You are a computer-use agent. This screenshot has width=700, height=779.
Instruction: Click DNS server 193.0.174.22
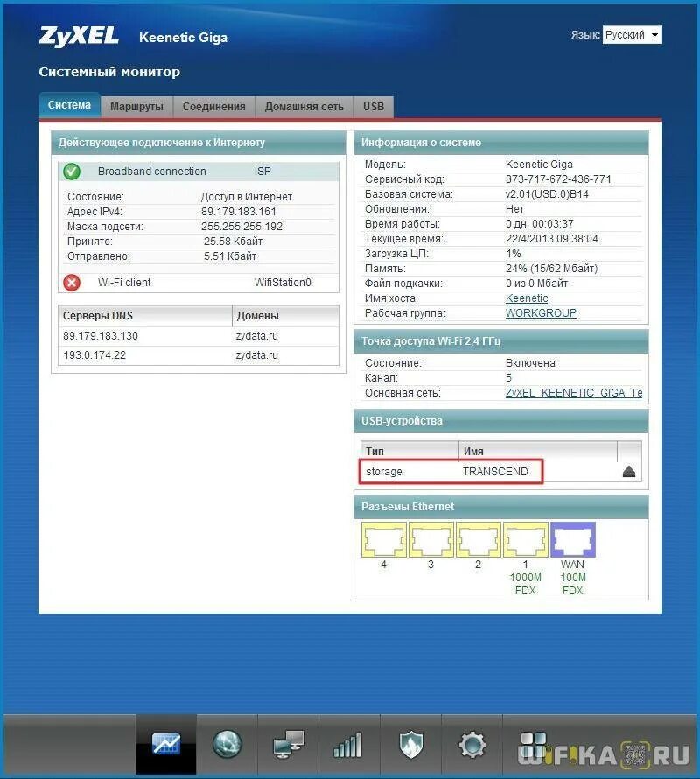[x=94, y=355]
